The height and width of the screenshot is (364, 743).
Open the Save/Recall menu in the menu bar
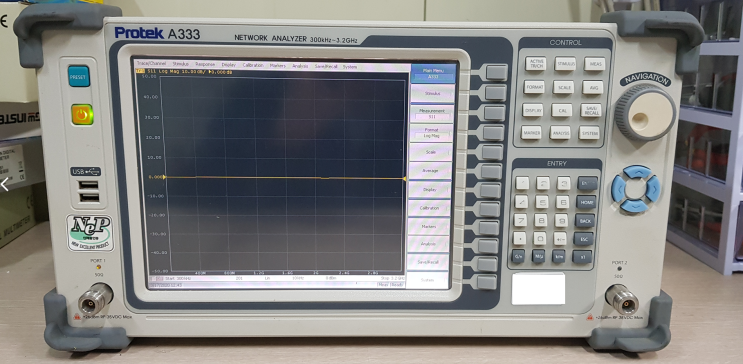coord(326,66)
